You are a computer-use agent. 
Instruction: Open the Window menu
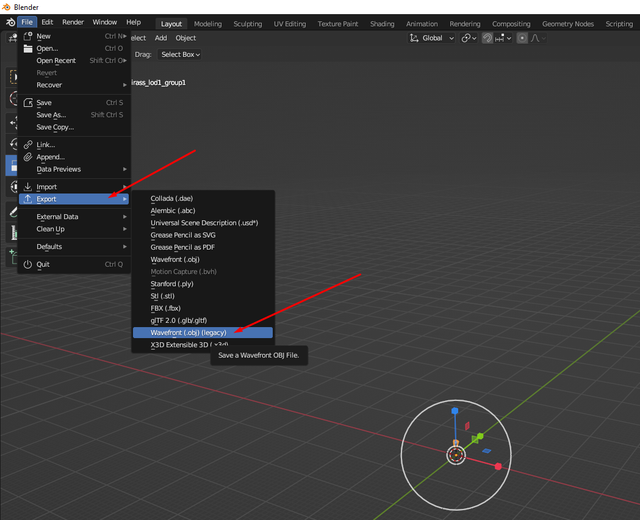[x=104, y=22]
